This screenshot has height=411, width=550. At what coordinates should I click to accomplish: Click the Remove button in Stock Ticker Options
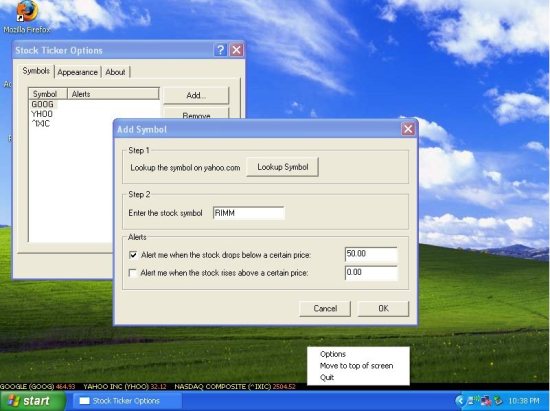click(x=196, y=114)
